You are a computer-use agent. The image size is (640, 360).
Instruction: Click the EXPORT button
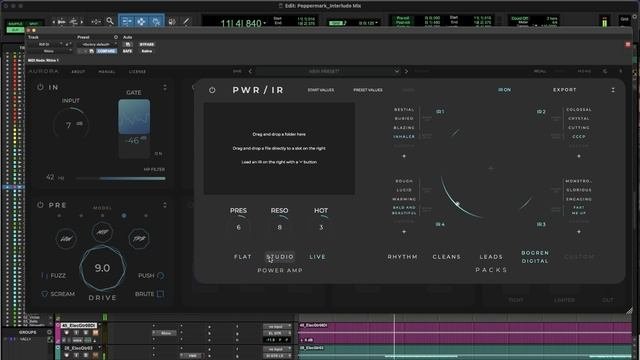point(564,90)
